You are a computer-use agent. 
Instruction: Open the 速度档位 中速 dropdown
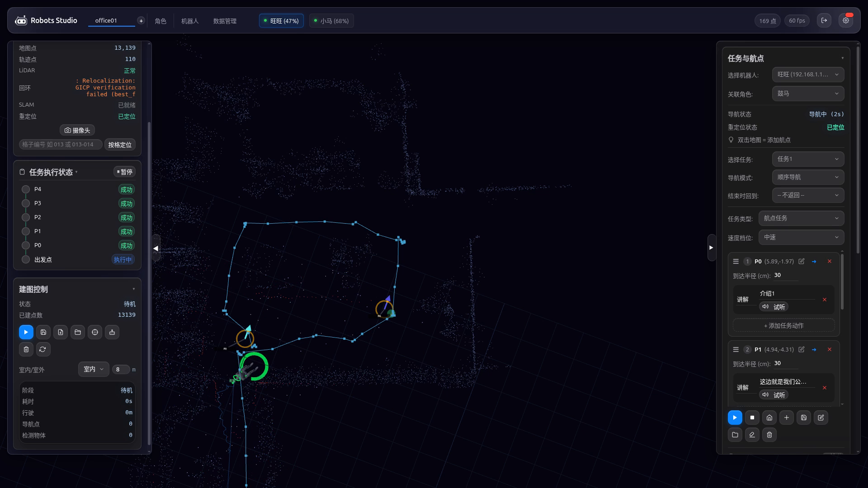pyautogui.click(x=801, y=237)
